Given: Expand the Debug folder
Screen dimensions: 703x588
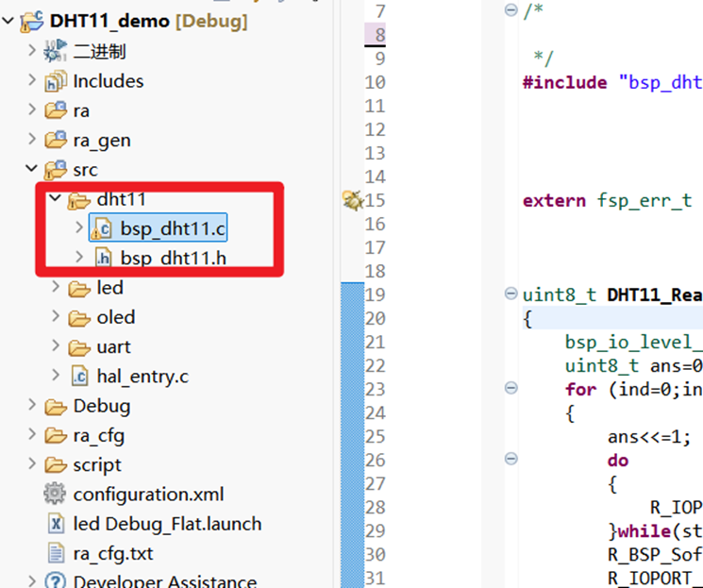Looking at the screenshot, I should (31, 406).
